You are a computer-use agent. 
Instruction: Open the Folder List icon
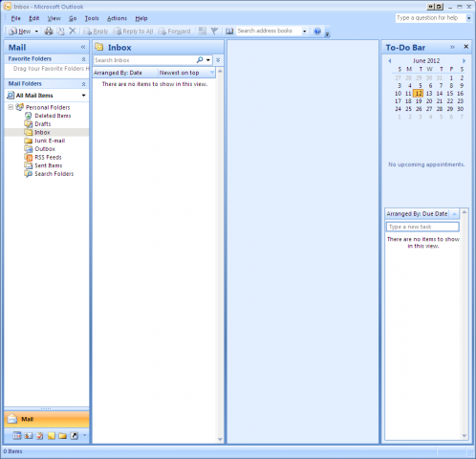62,435
